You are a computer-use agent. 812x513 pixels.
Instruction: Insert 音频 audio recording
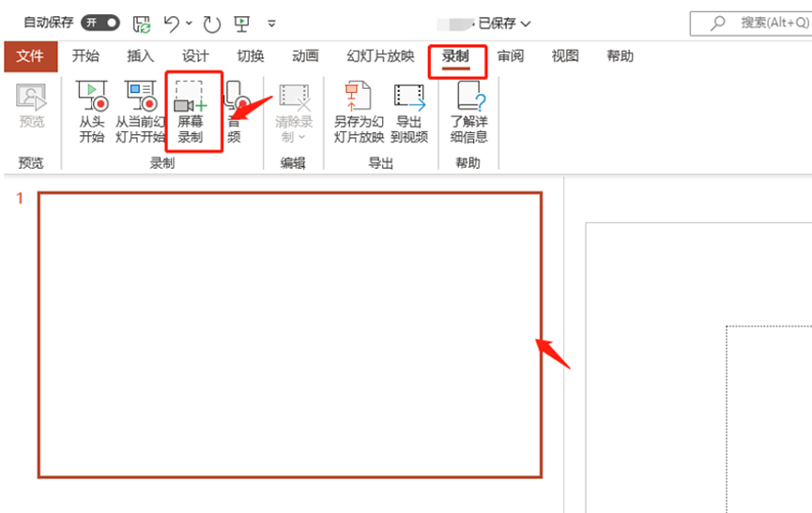pyautogui.click(x=236, y=112)
